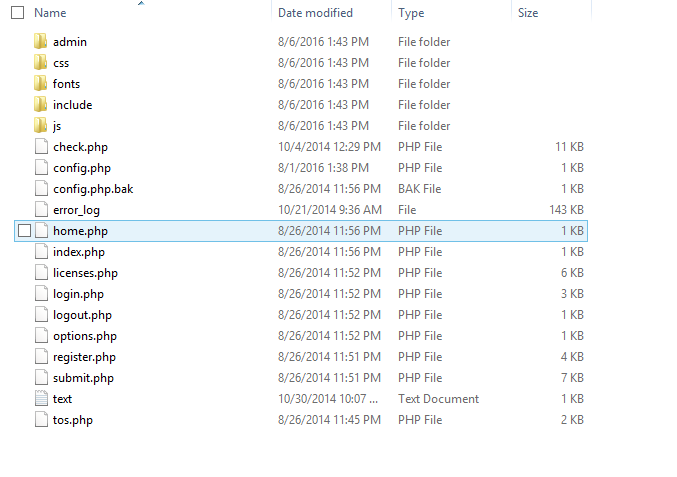Sort by the Type column header
This screenshot has width=677, height=477.
pos(411,13)
